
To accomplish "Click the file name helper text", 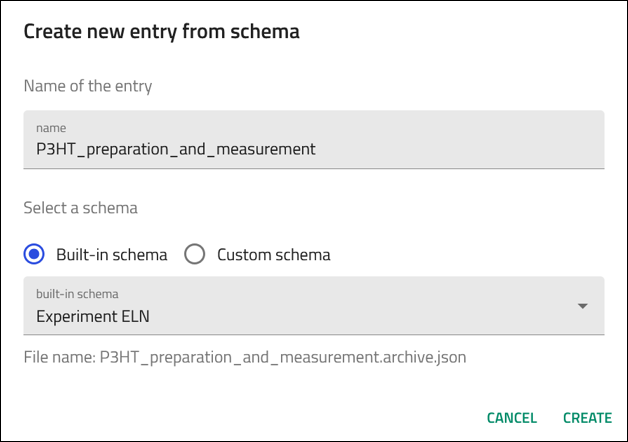I will click(x=245, y=356).
